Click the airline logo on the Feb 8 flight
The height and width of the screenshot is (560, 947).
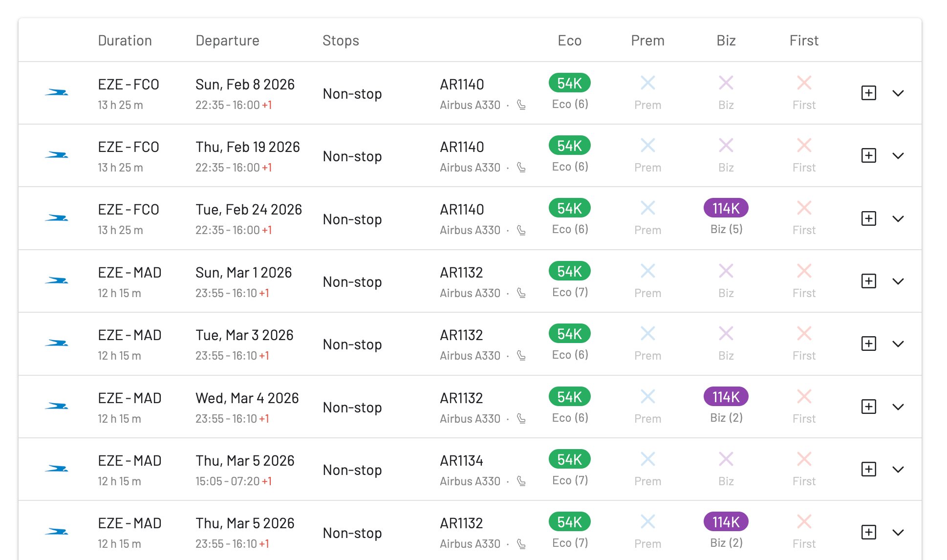click(x=57, y=92)
